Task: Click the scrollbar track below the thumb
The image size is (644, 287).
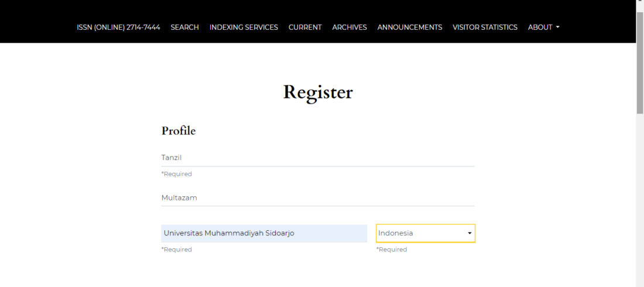Action: click(x=639, y=205)
